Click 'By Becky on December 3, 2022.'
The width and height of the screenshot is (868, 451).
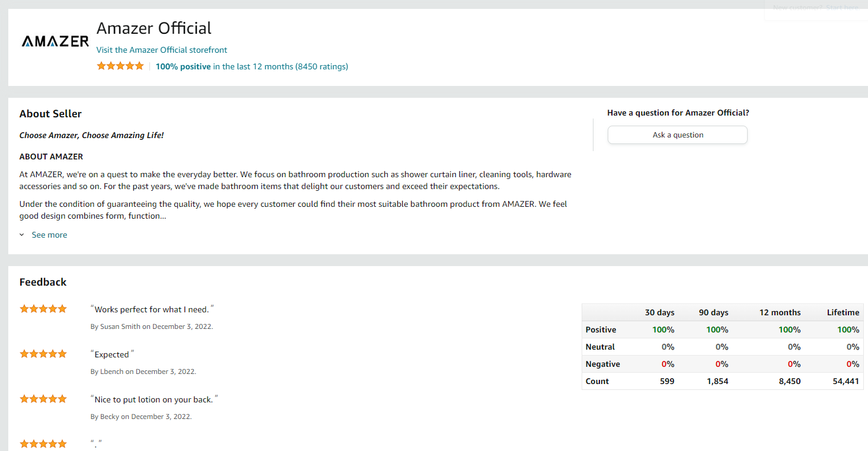[x=141, y=417]
